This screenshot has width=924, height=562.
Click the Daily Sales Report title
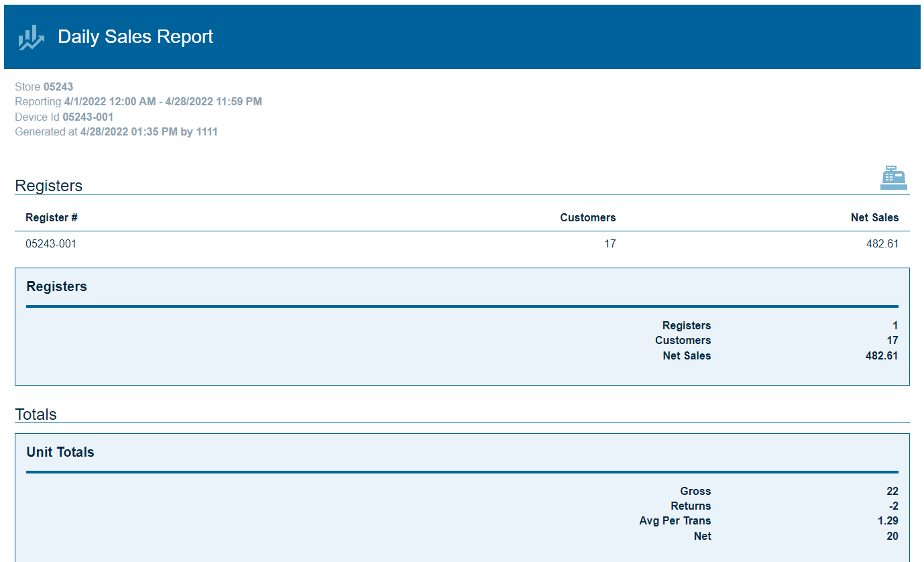pyautogui.click(x=135, y=37)
